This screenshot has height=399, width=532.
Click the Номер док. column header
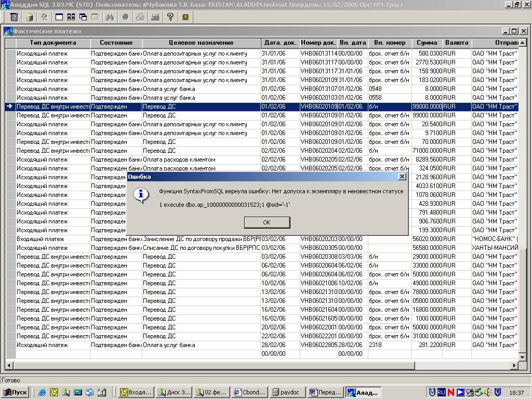318,43
